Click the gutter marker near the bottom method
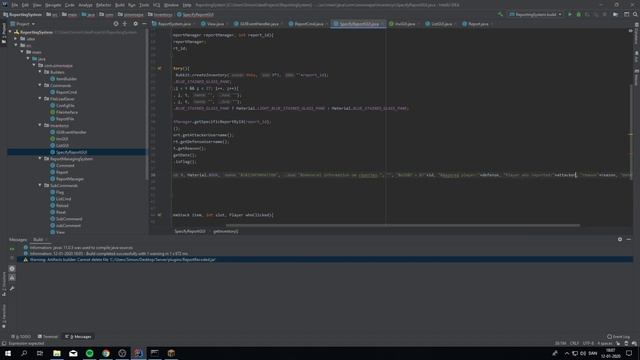 pos(160,215)
